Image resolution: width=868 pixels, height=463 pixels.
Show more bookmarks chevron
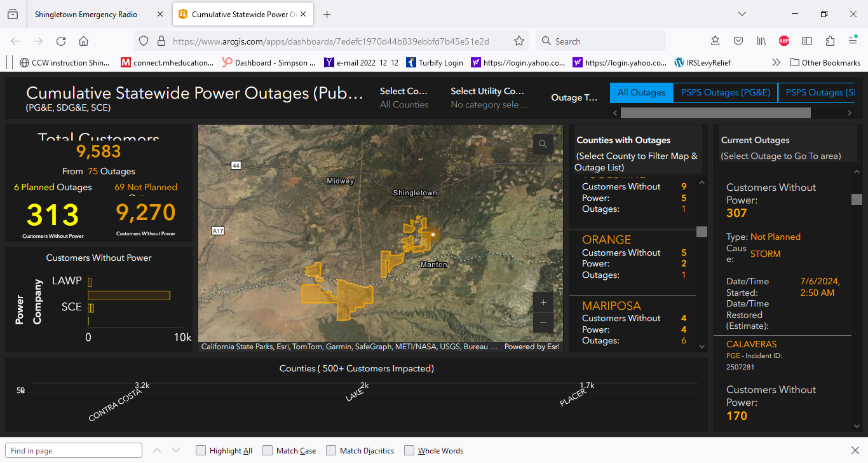[x=776, y=62]
